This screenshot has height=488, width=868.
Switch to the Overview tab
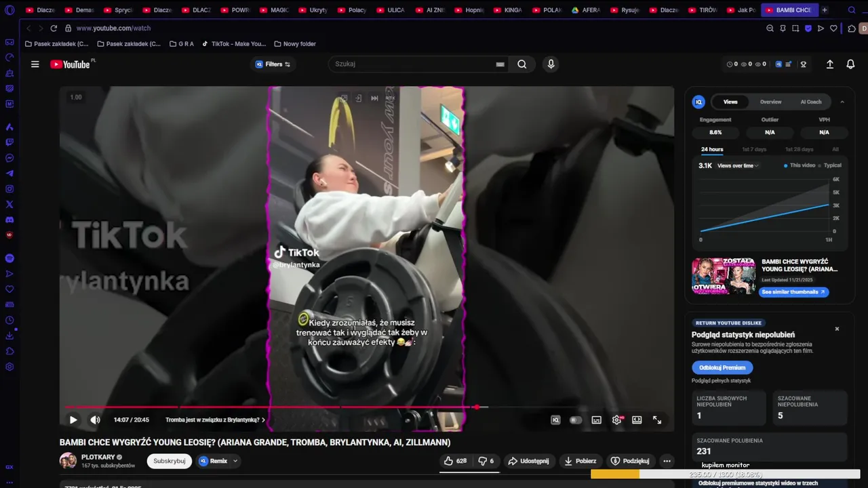click(x=770, y=102)
